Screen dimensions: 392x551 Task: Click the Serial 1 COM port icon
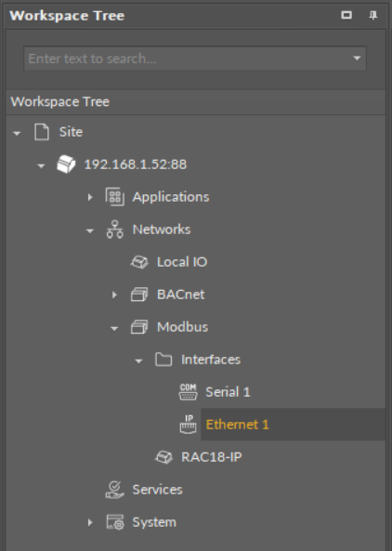[188, 392]
